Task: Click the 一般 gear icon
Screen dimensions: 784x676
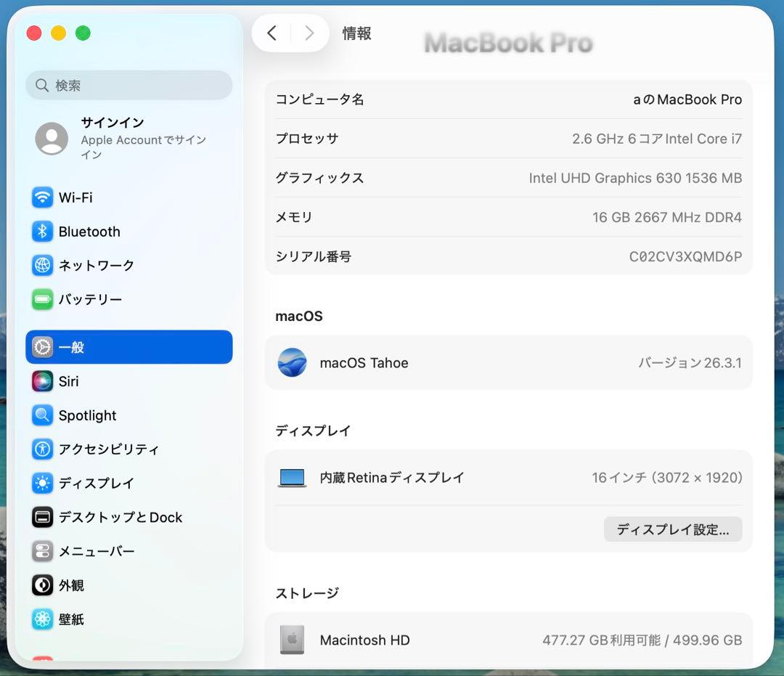Action: 43,347
